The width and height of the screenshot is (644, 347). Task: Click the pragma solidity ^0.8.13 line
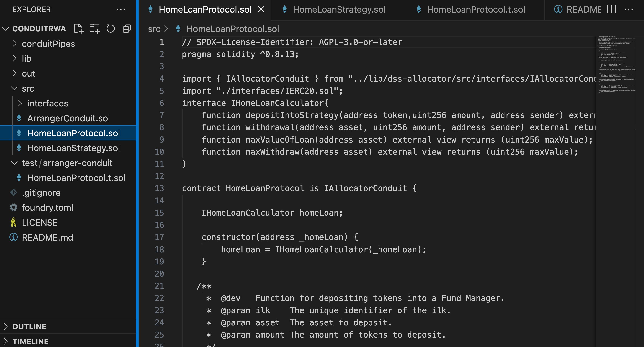240,54
